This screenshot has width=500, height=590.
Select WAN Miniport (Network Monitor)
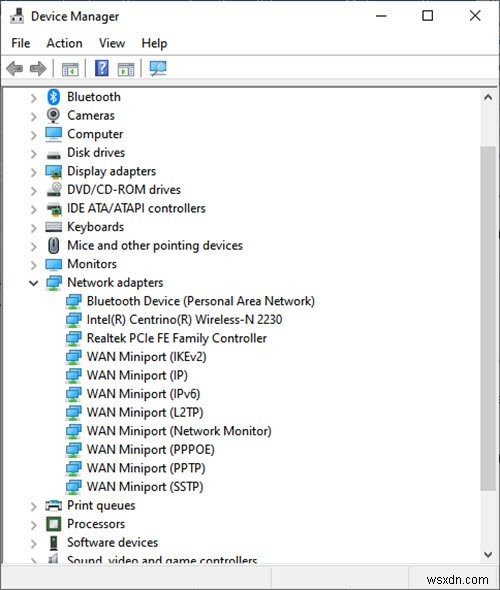[x=179, y=431]
